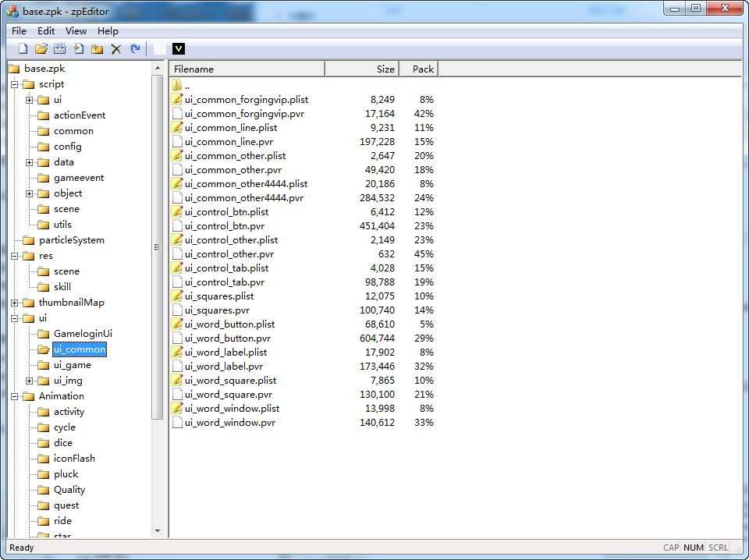The image size is (749, 560).
Task: Click the New file toolbar icon
Action: click(23, 48)
